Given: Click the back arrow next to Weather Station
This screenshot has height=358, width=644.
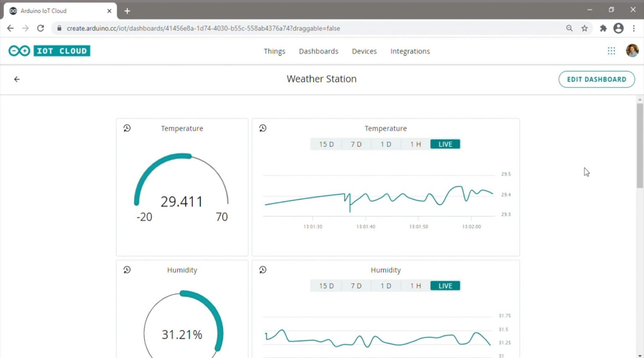Looking at the screenshot, I should (x=16, y=79).
